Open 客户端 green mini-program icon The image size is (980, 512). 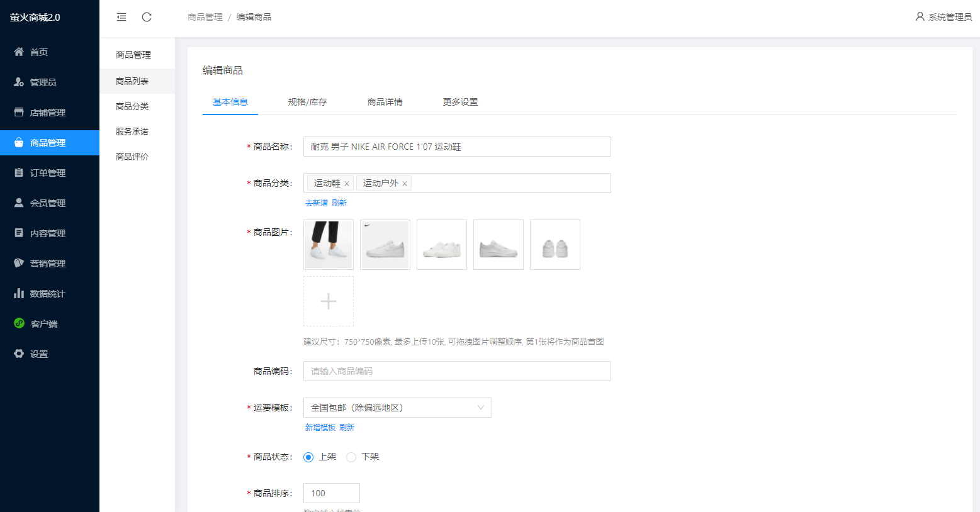19,323
